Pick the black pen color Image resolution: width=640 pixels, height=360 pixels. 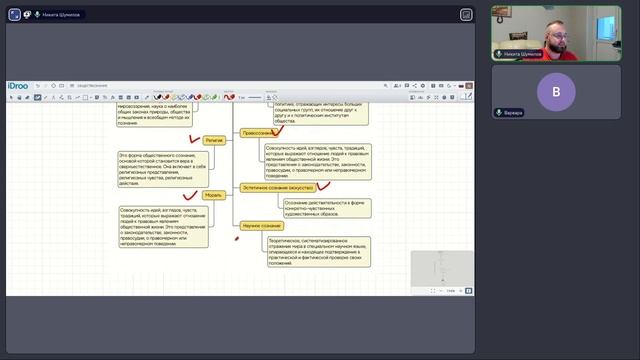157,97
